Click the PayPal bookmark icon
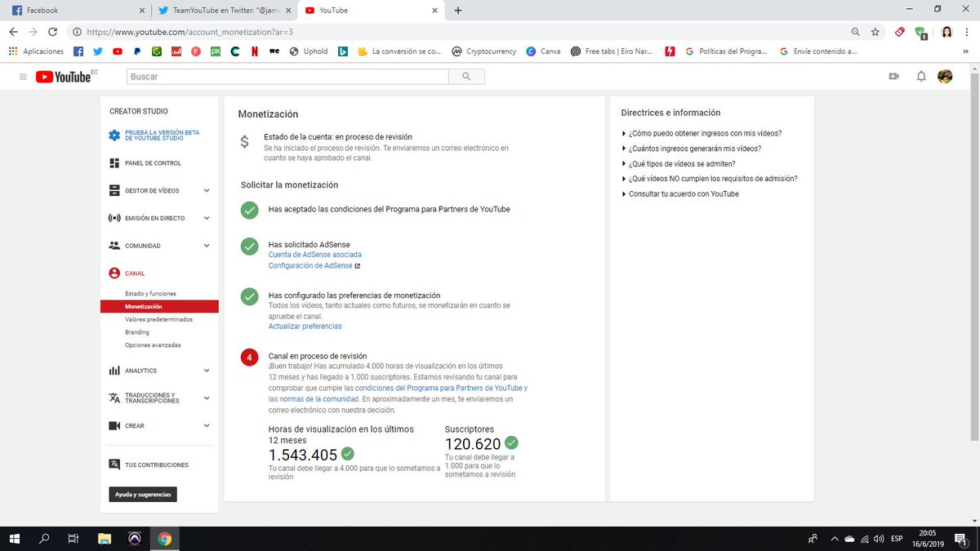 point(137,51)
